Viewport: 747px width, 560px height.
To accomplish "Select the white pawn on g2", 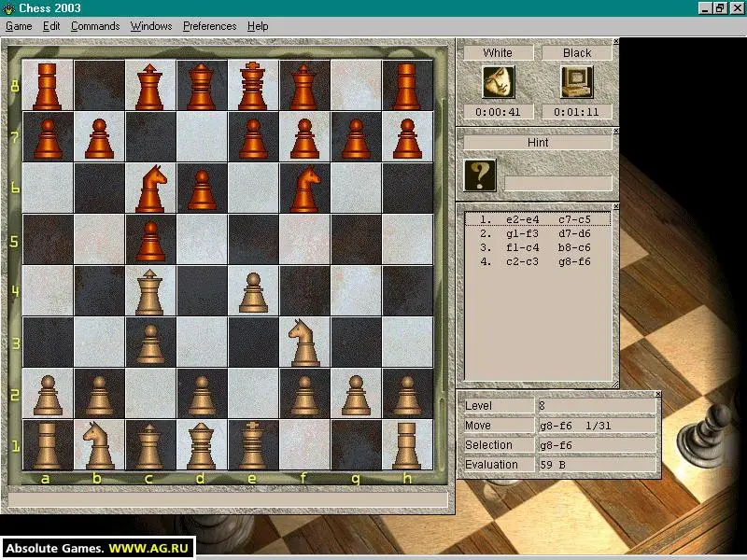I will click(356, 393).
